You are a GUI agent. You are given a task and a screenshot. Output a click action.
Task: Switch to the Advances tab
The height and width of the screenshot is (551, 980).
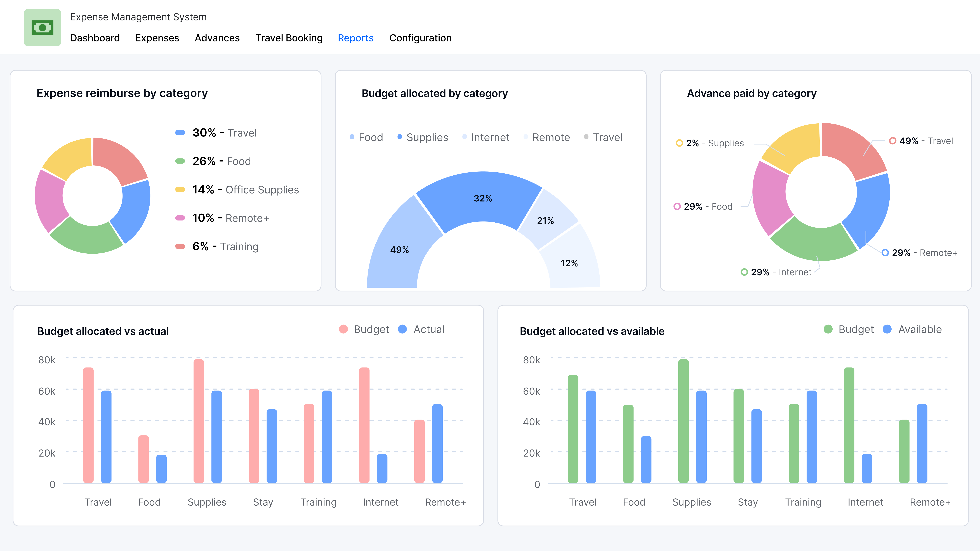pyautogui.click(x=217, y=38)
